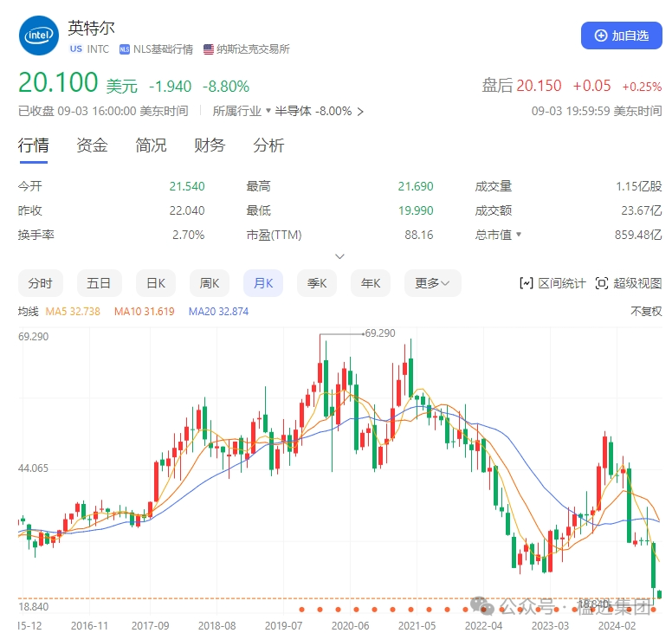Image resolution: width=672 pixels, height=633 pixels.
Task: Click the 市盈(TTM) value 88.16
Action: pyautogui.click(x=419, y=235)
